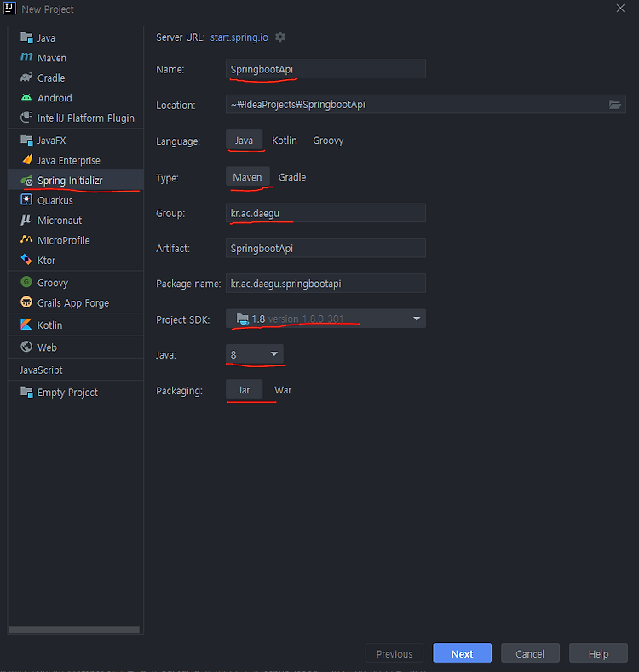Click the IntelliJ Platform Plugin icon
639x672 pixels.
coord(26,117)
